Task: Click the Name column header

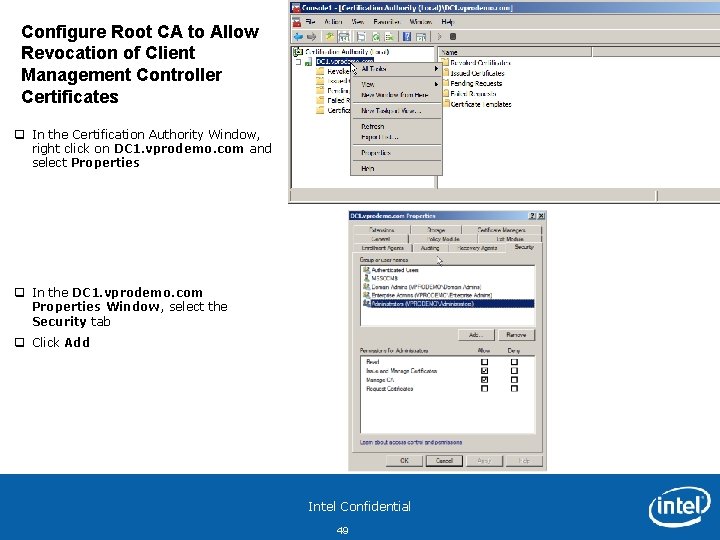Action: click(515, 52)
